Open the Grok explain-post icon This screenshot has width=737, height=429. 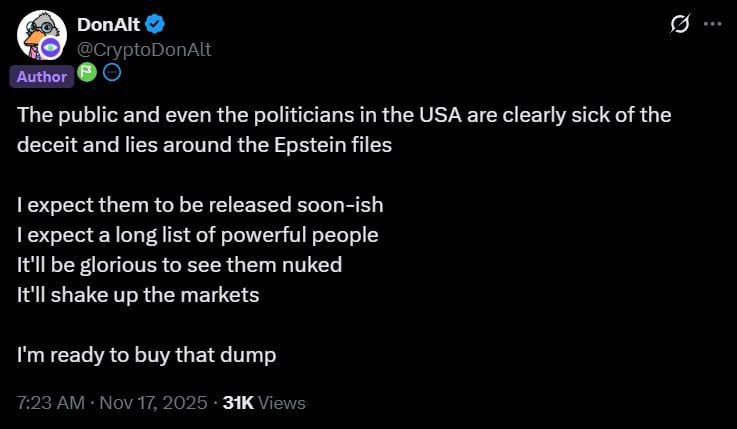(680, 25)
